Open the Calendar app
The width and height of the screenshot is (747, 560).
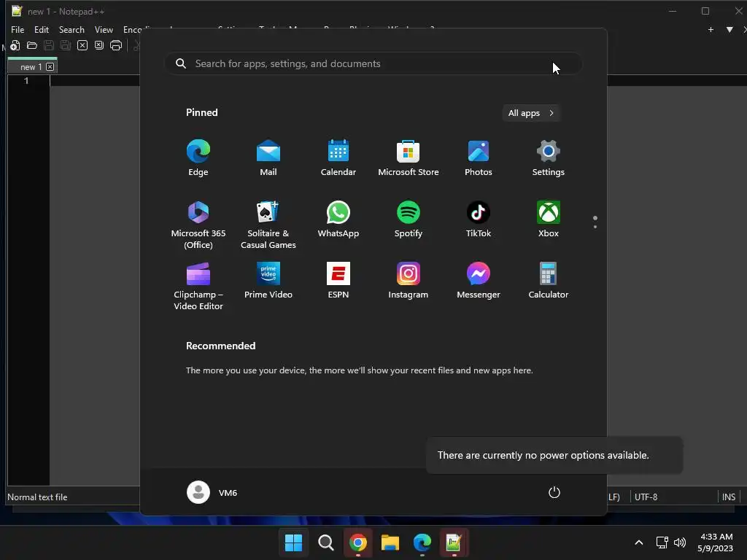(x=338, y=158)
